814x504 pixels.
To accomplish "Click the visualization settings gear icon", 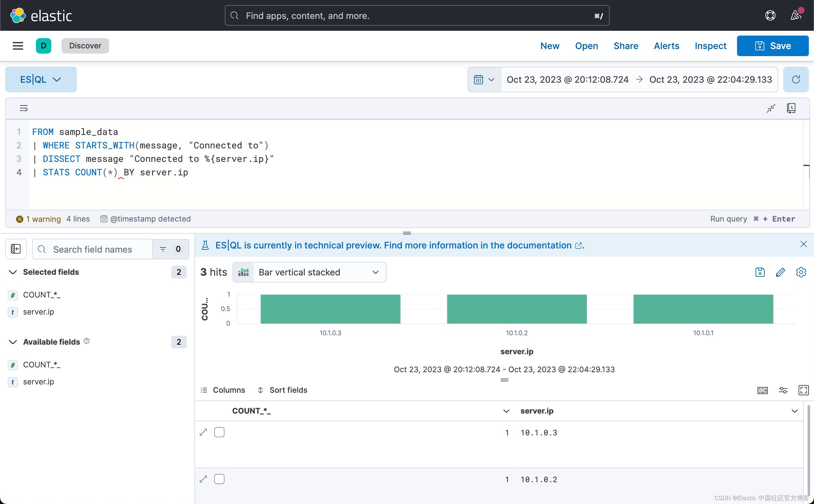I will (x=801, y=272).
